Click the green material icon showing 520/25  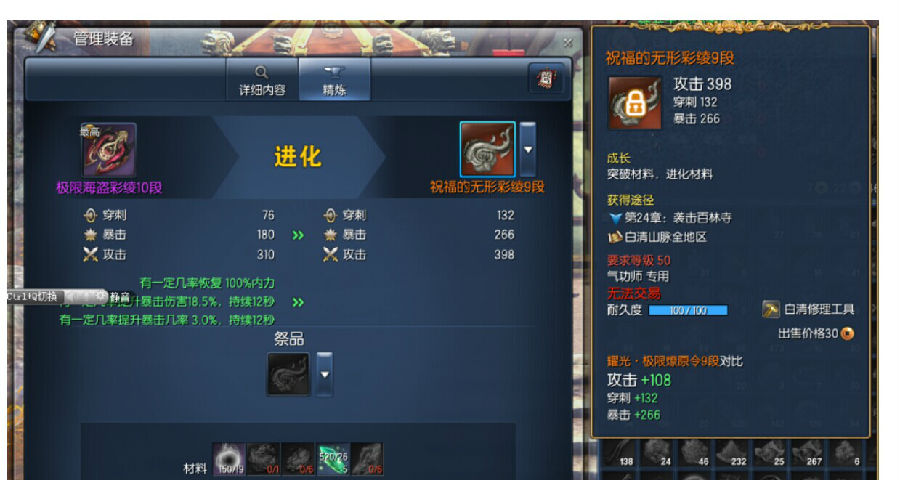click(x=333, y=459)
